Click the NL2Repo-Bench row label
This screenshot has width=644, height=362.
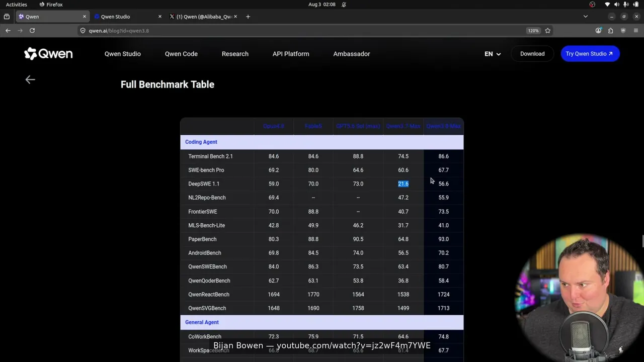click(x=207, y=198)
